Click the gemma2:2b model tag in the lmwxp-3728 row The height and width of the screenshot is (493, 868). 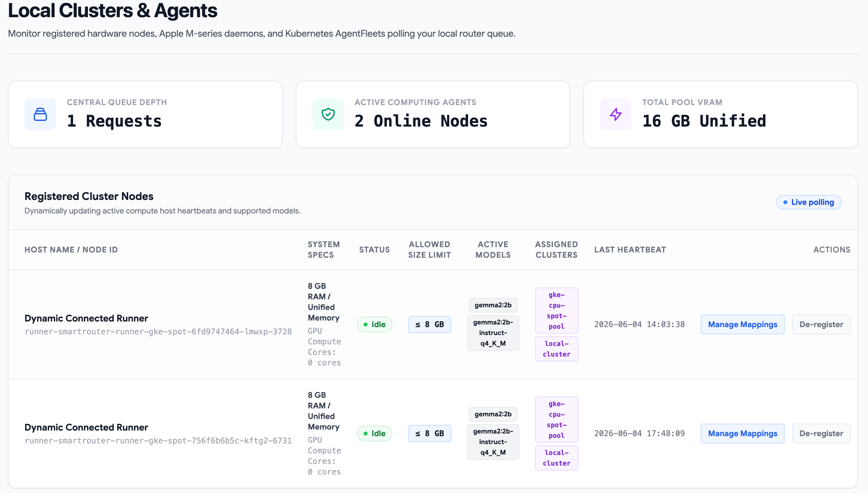tap(493, 305)
